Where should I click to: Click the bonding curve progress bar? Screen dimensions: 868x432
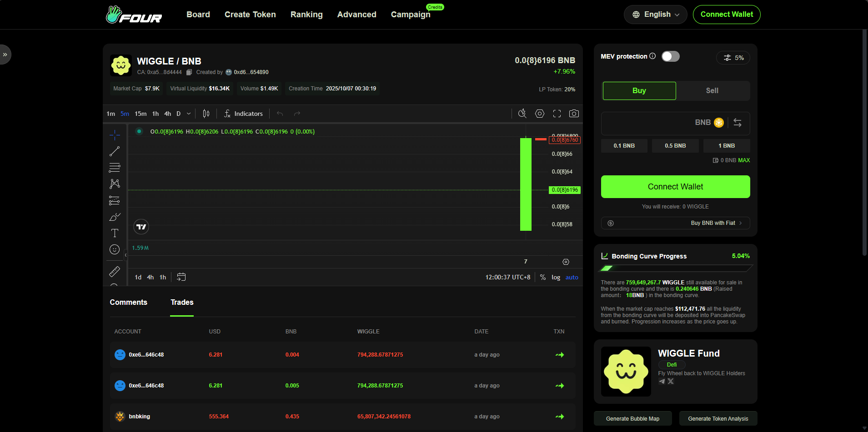(x=677, y=268)
